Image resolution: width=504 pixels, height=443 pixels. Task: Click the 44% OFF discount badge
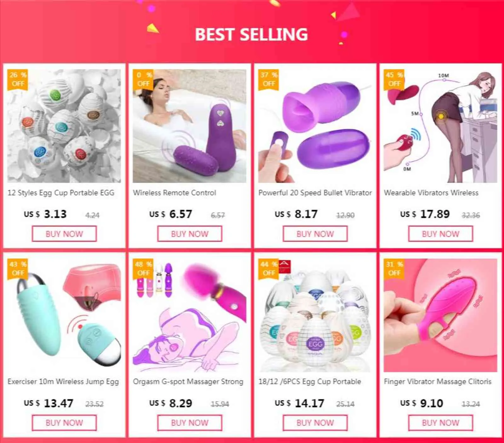[x=269, y=269]
